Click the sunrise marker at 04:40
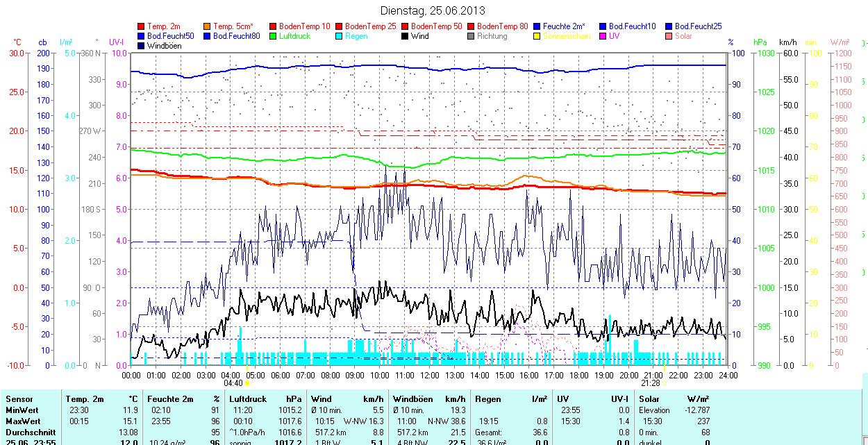868x445 pixels. point(247,383)
